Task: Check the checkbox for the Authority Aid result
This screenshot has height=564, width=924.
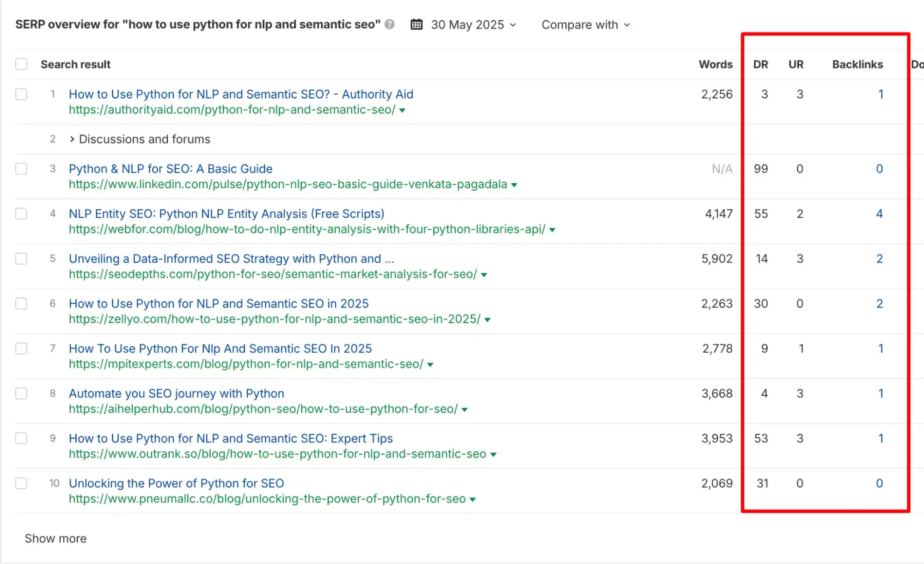Action: click(21, 94)
